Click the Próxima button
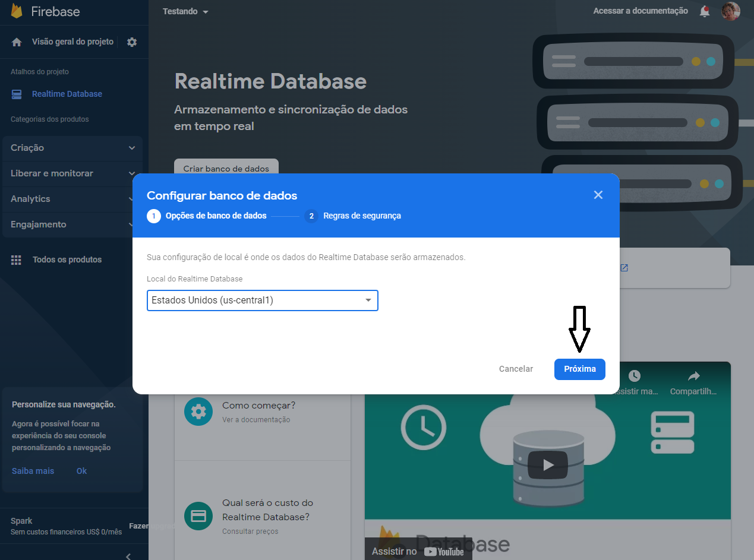754x560 pixels. pyautogui.click(x=580, y=369)
